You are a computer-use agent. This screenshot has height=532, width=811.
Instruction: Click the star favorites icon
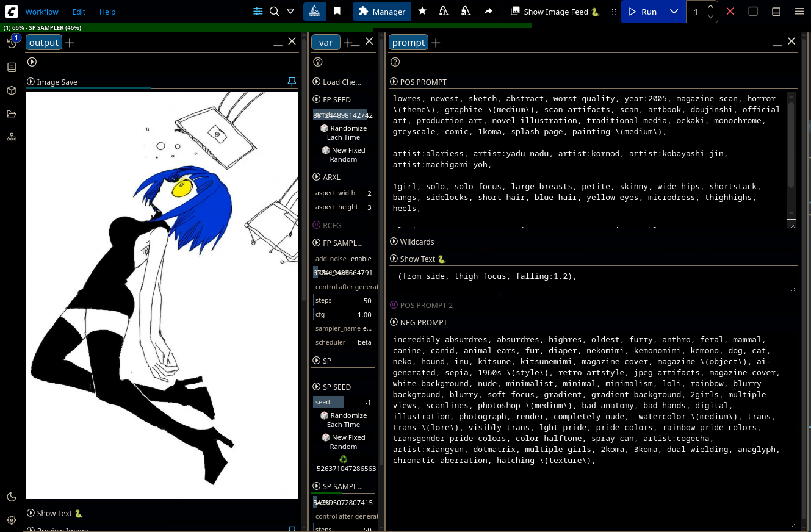click(422, 12)
